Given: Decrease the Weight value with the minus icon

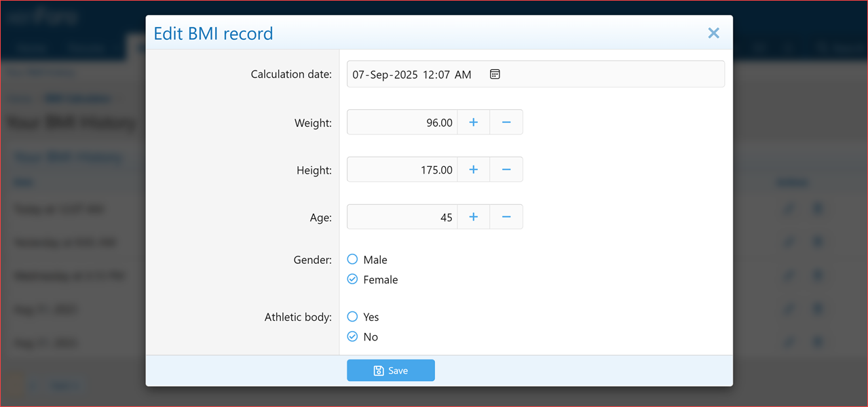Looking at the screenshot, I should point(506,122).
